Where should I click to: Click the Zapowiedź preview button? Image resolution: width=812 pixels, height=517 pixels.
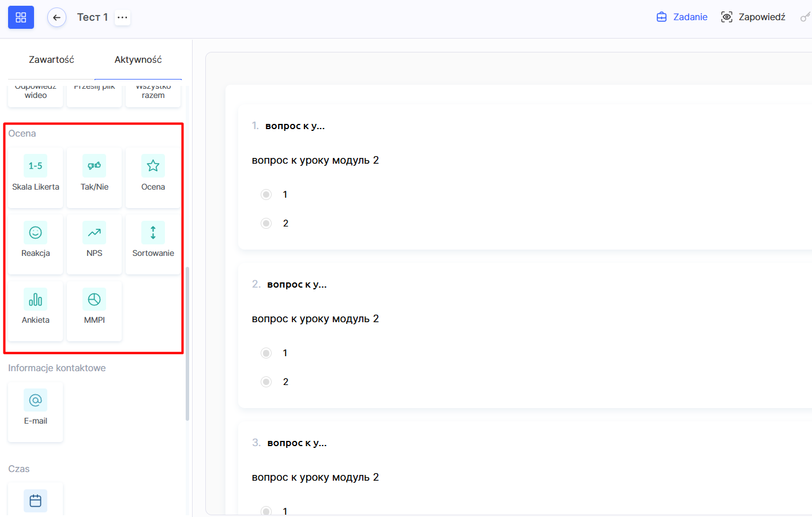(753, 17)
